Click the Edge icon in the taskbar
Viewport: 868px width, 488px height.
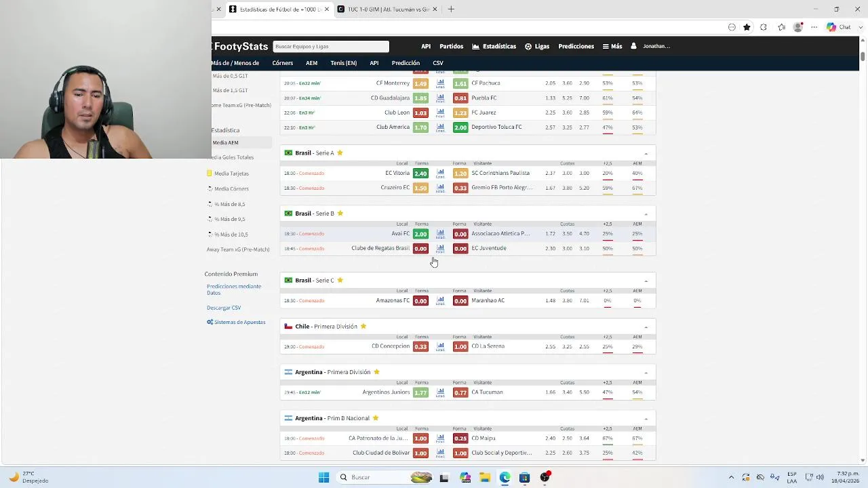pos(505,477)
